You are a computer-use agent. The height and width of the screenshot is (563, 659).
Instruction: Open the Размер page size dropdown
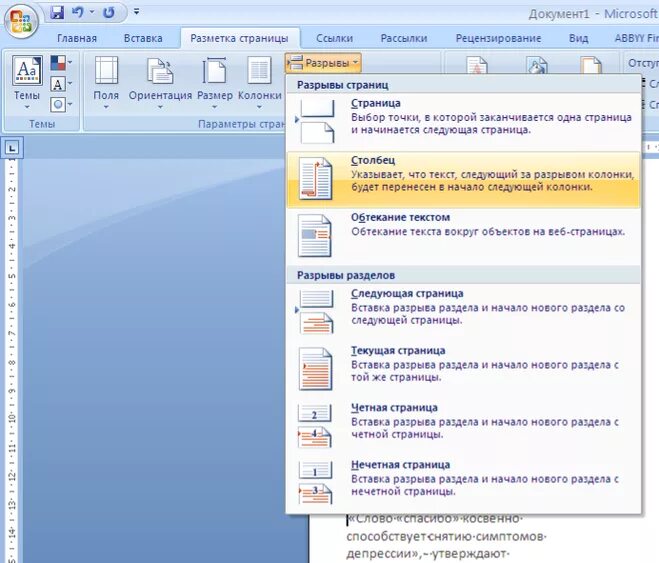pos(215,82)
